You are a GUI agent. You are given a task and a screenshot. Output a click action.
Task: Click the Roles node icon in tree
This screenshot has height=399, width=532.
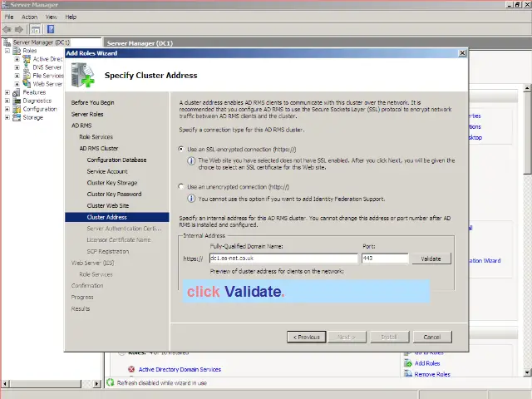coord(17,51)
